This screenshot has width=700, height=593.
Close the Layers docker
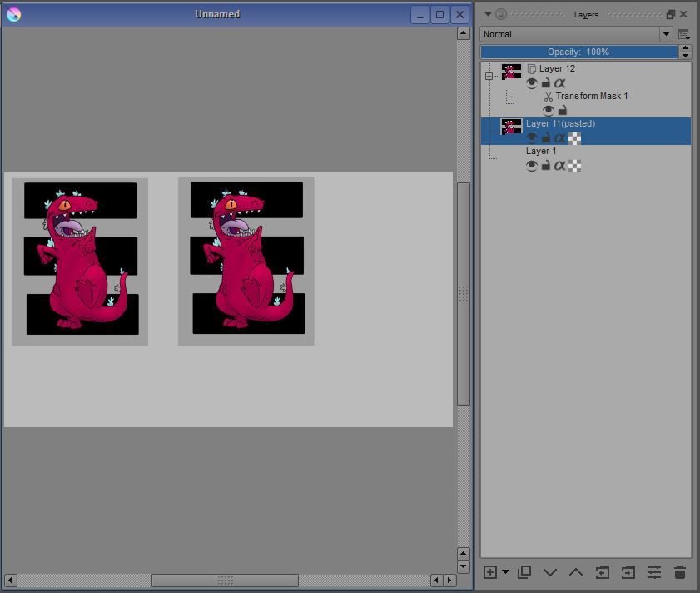coord(683,14)
